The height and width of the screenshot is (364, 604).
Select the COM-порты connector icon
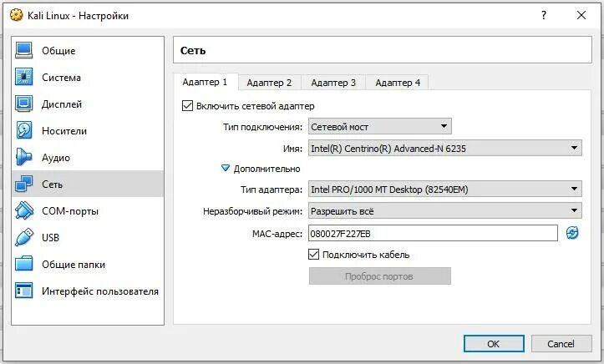click(24, 211)
